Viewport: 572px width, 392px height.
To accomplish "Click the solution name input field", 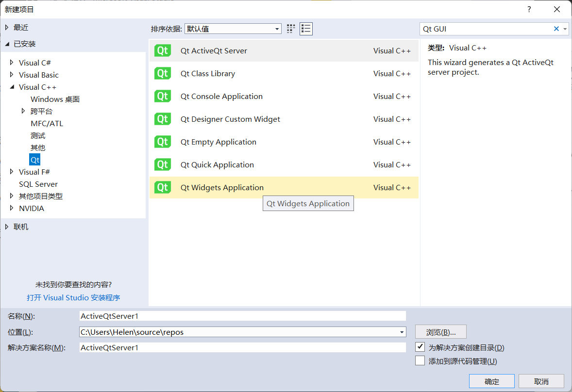I will 243,347.
